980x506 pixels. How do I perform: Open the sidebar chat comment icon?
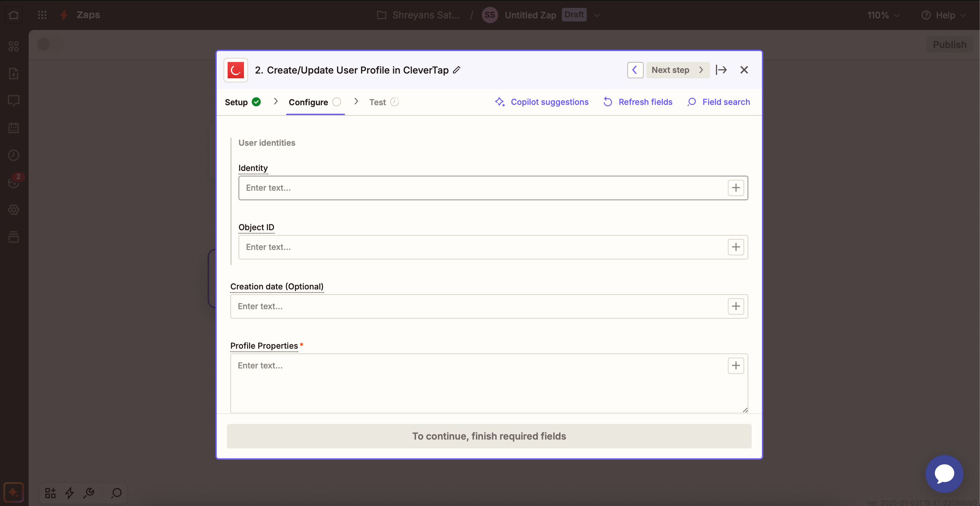coord(14,101)
